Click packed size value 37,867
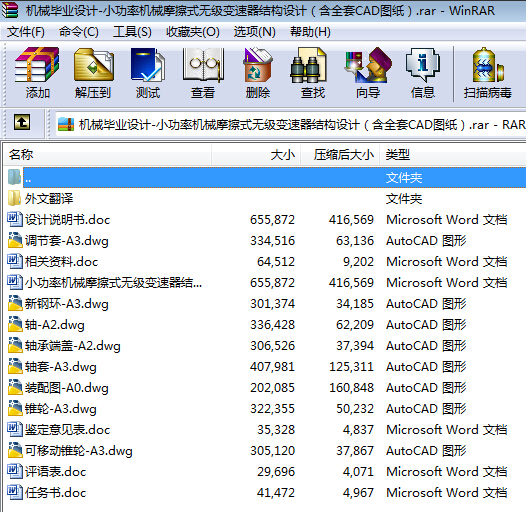Image resolution: width=526 pixels, height=512 pixels. coord(355,451)
